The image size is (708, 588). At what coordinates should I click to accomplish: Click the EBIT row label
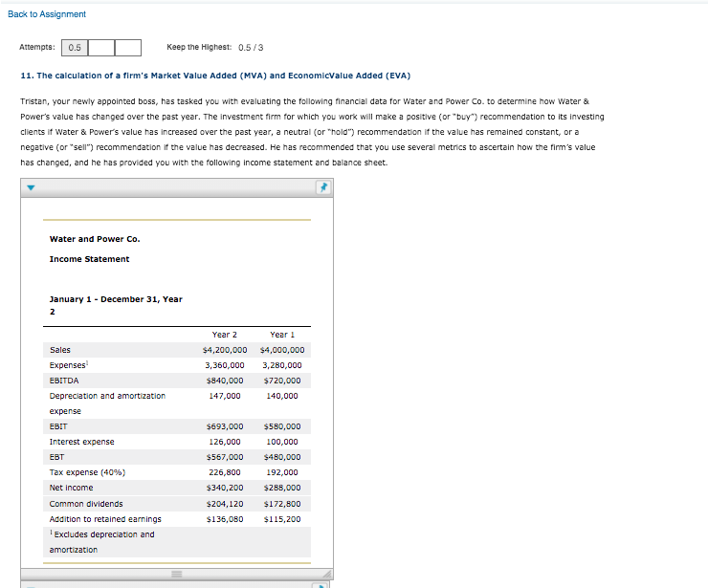[58, 426]
